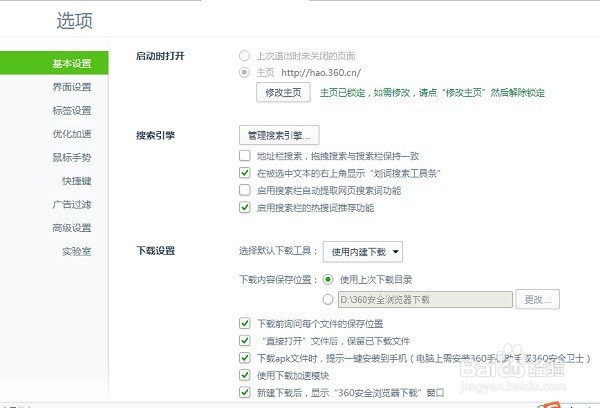Click the 选择默认下载工具 label

tap(278, 251)
